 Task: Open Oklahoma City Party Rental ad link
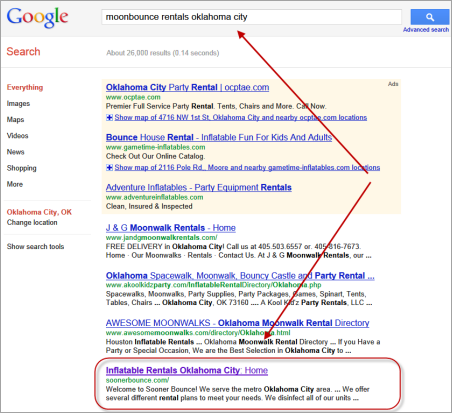(187, 87)
